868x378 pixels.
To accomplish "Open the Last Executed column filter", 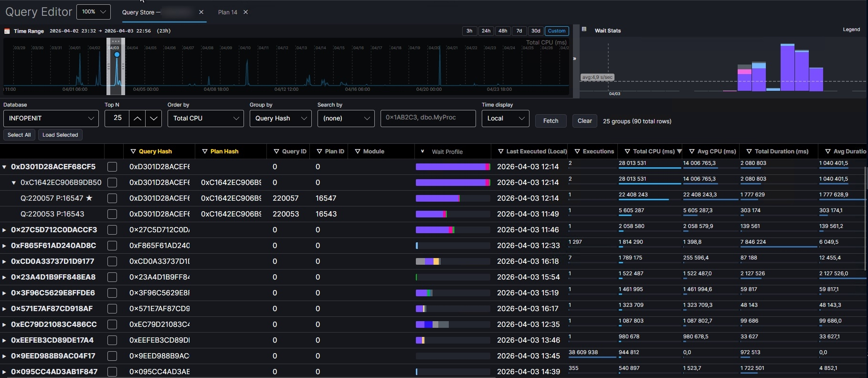I will point(501,151).
